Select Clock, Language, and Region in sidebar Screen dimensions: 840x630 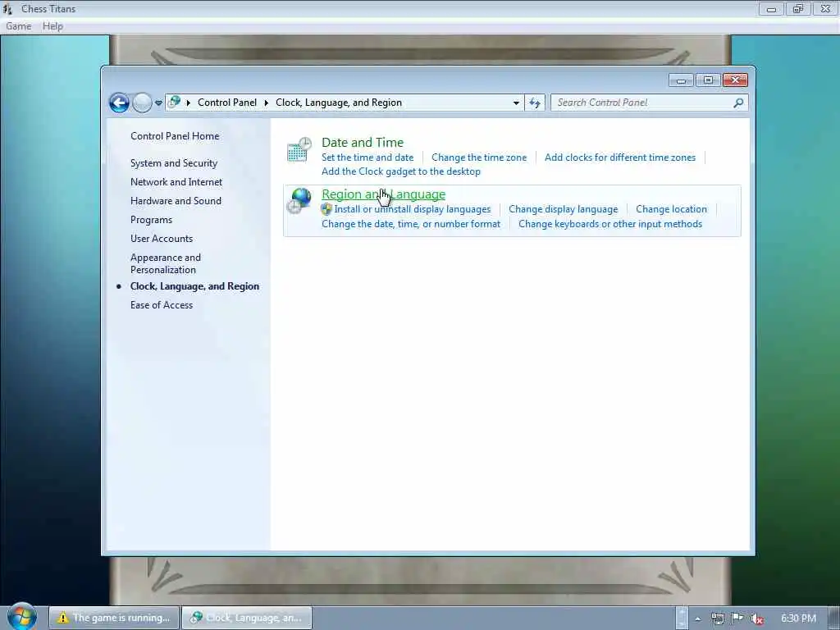pyautogui.click(x=194, y=286)
